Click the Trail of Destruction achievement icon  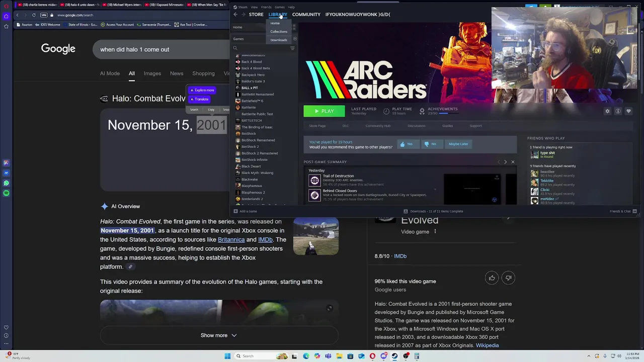[x=314, y=180]
